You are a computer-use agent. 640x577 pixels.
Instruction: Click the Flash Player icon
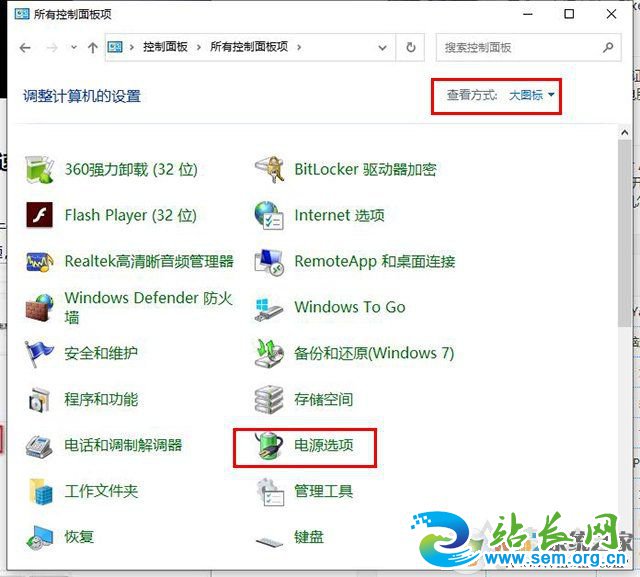[39, 215]
